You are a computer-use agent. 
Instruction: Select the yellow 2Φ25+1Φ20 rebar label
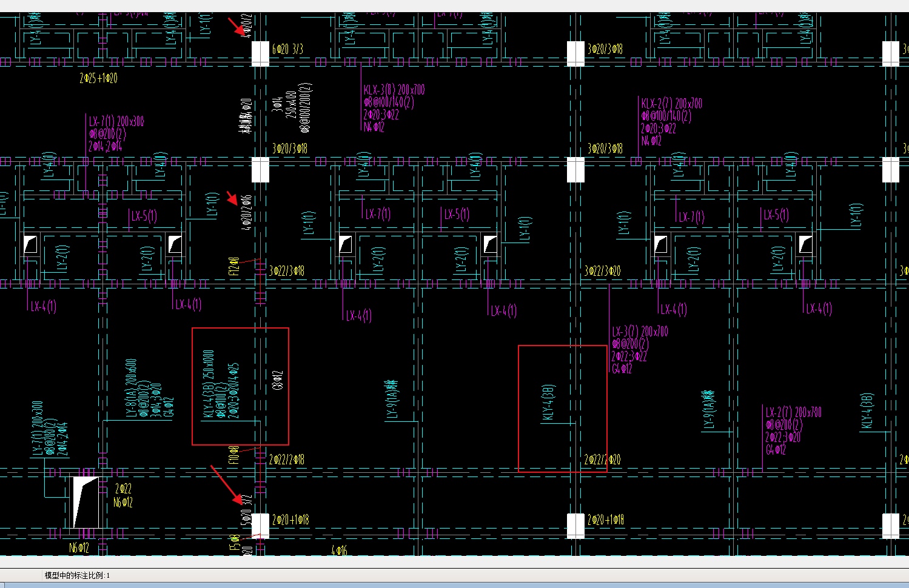98,78
